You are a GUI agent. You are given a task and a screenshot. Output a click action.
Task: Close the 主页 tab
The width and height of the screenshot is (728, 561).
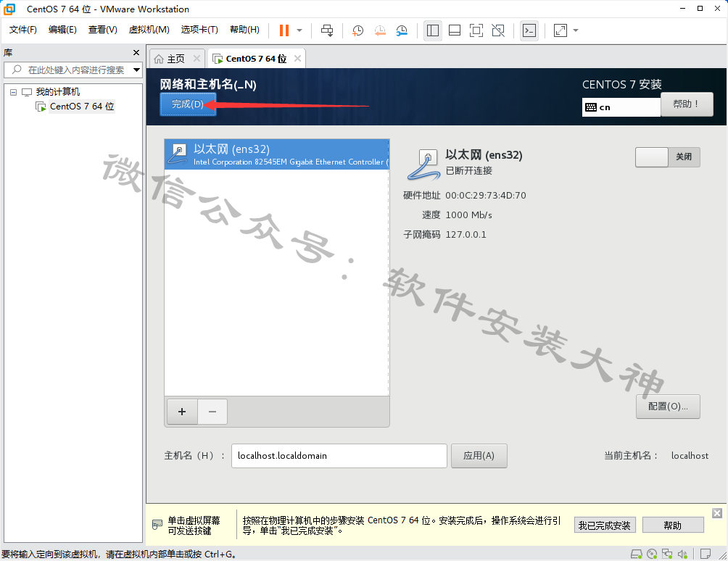pyautogui.click(x=197, y=59)
